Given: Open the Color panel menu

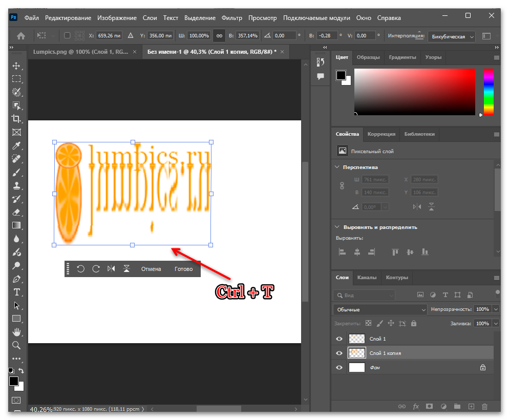Looking at the screenshot, I should 496,57.
